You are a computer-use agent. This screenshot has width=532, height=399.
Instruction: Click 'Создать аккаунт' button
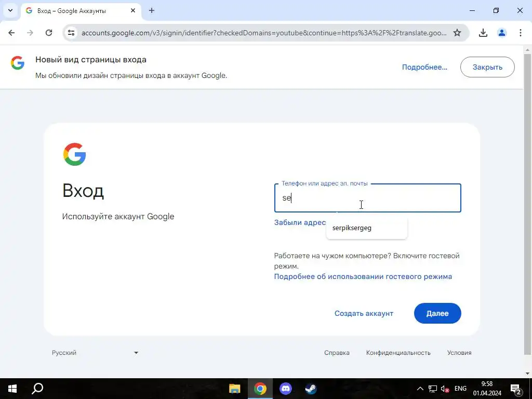tap(364, 313)
